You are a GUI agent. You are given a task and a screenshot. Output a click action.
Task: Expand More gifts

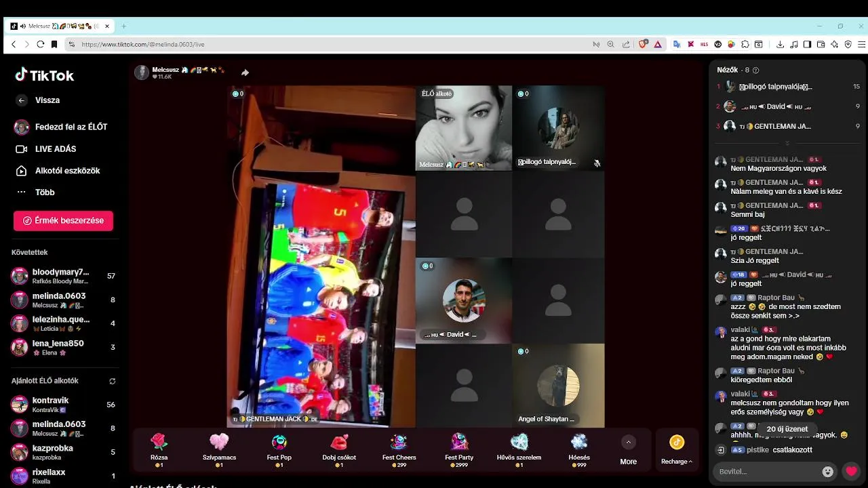tap(628, 451)
